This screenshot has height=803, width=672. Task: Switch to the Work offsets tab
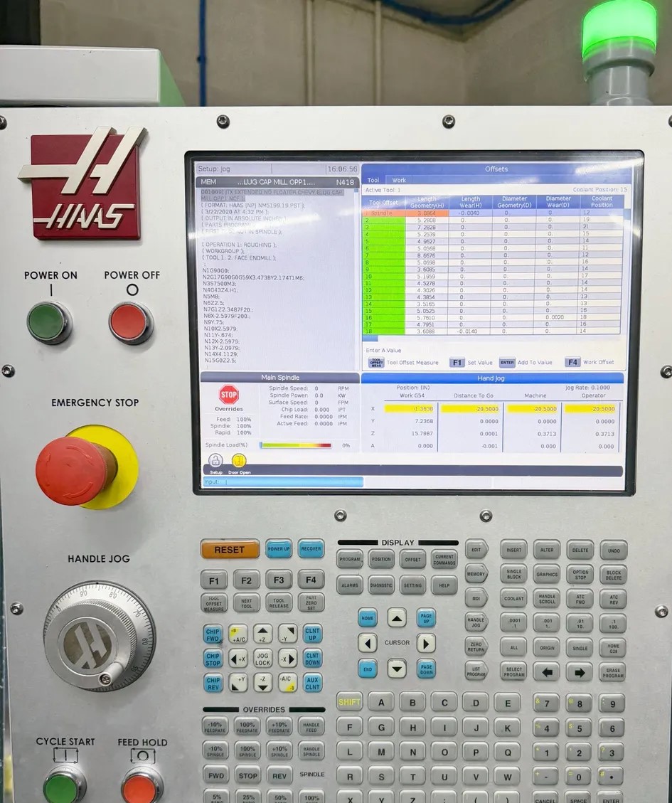coord(398,180)
